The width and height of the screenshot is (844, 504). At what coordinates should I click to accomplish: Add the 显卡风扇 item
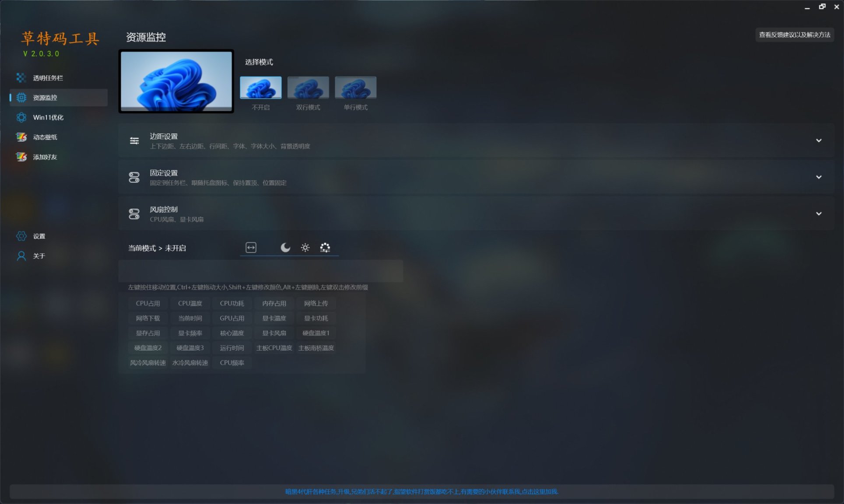[x=274, y=333]
